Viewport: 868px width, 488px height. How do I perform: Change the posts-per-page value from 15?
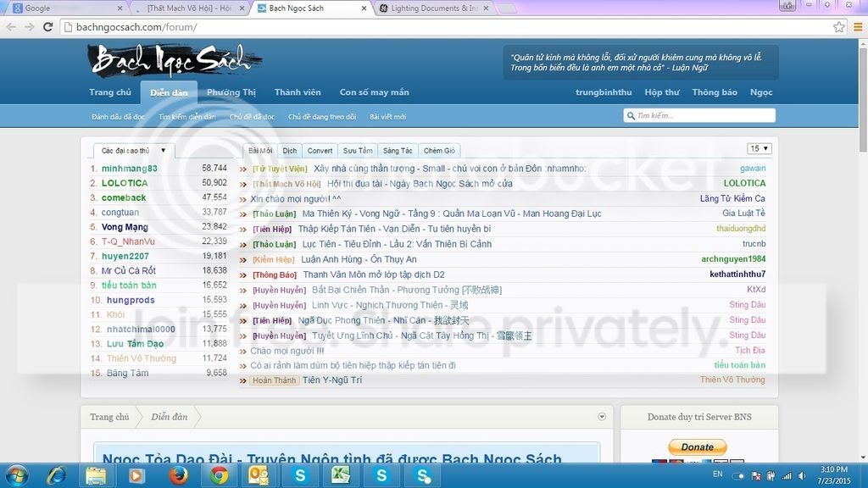(759, 147)
